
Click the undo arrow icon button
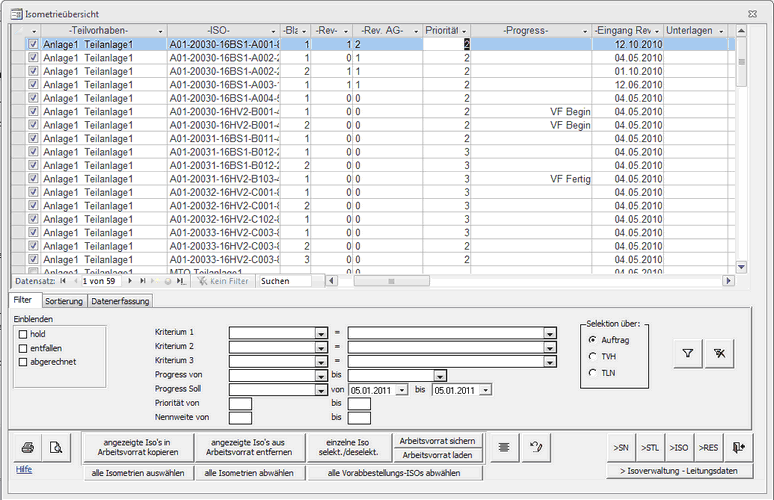536,447
